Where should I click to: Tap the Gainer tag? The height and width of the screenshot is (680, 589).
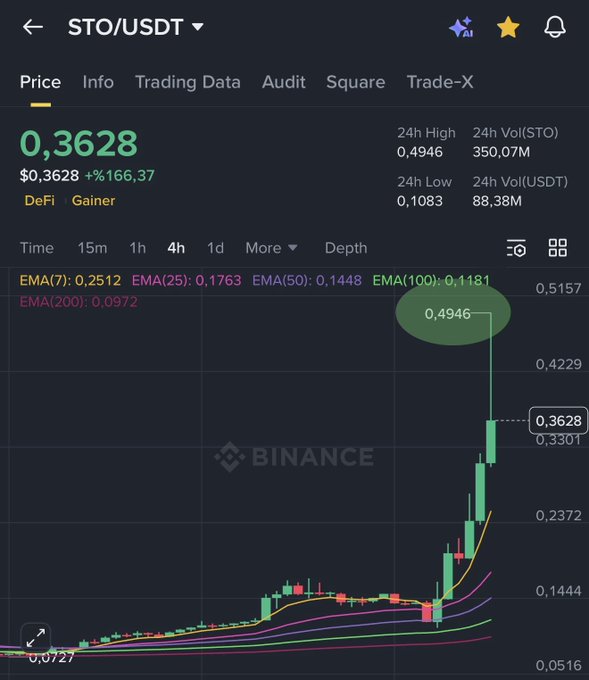pyautogui.click(x=93, y=200)
